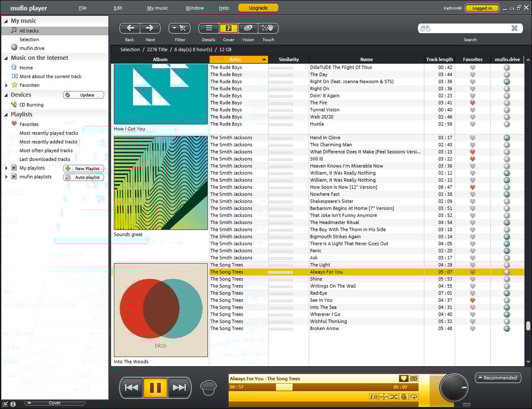The width and height of the screenshot is (532, 409).
Task: Toggle shuffle playback
Action: (x=394, y=397)
